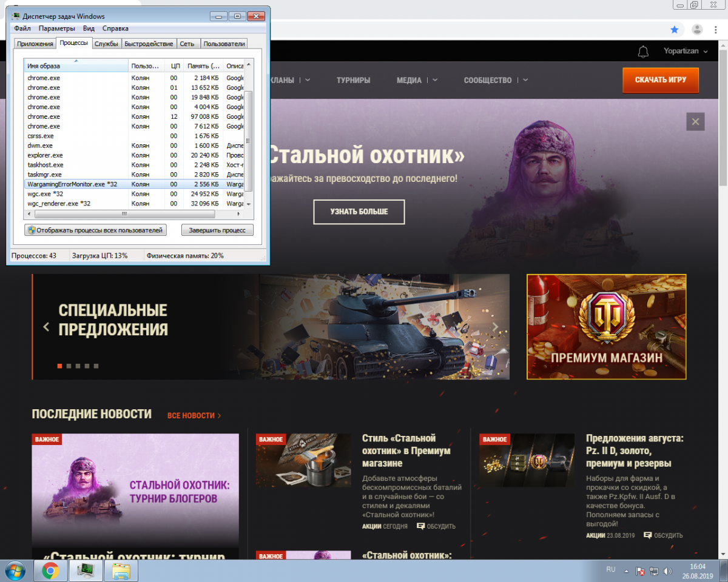Screen dimensions: 728x582
Task: Click the notification bell icon
Action: (644, 52)
